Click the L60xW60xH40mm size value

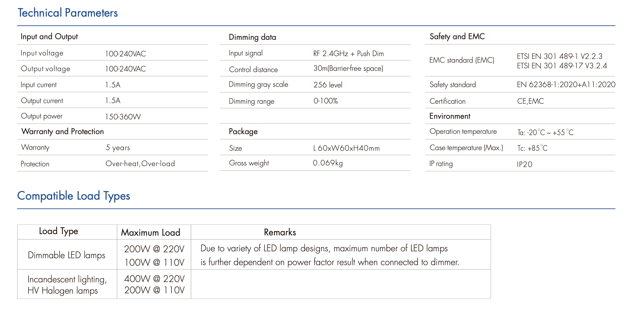pyautogui.click(x=346, y=148)
